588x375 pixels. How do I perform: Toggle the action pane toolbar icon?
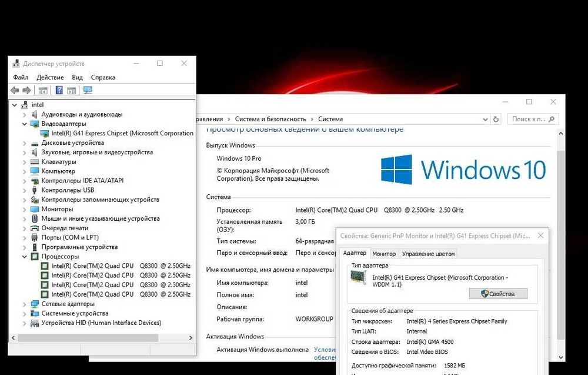(x=72, y=90)
